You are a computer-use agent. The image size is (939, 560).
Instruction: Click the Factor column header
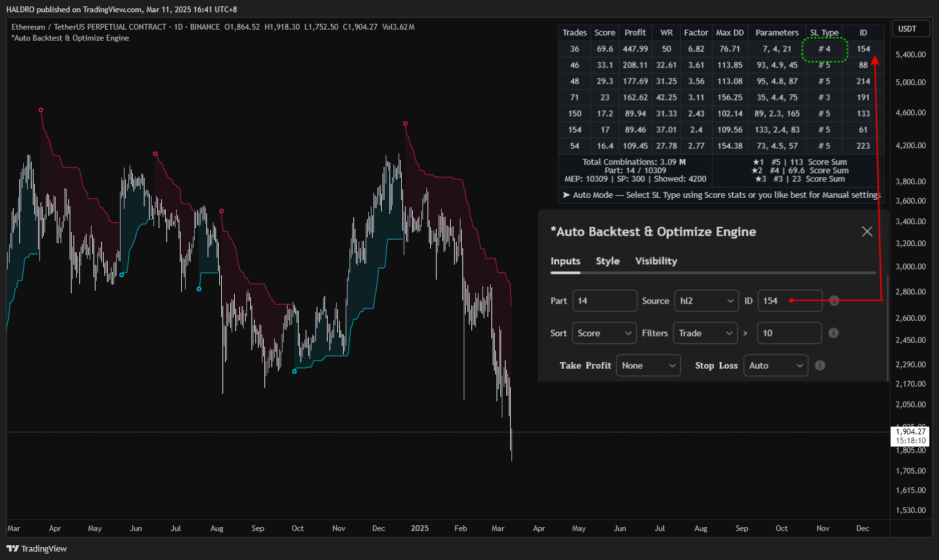[697, 33]
